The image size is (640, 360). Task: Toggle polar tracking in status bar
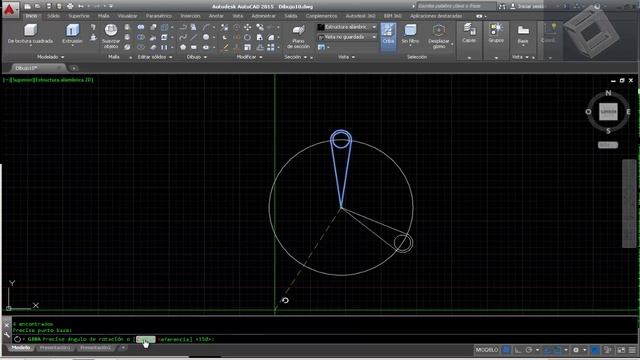click(529, 350)
